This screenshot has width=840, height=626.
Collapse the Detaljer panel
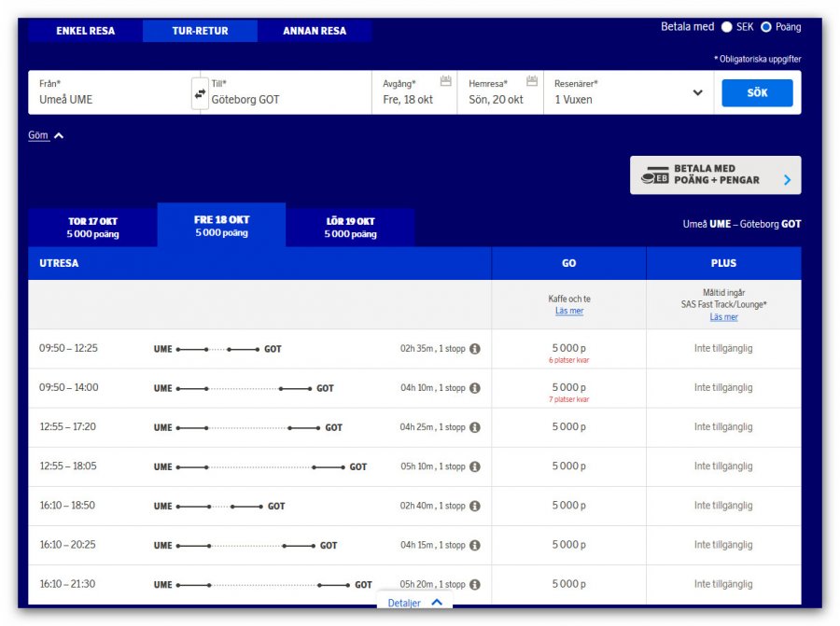414,603
